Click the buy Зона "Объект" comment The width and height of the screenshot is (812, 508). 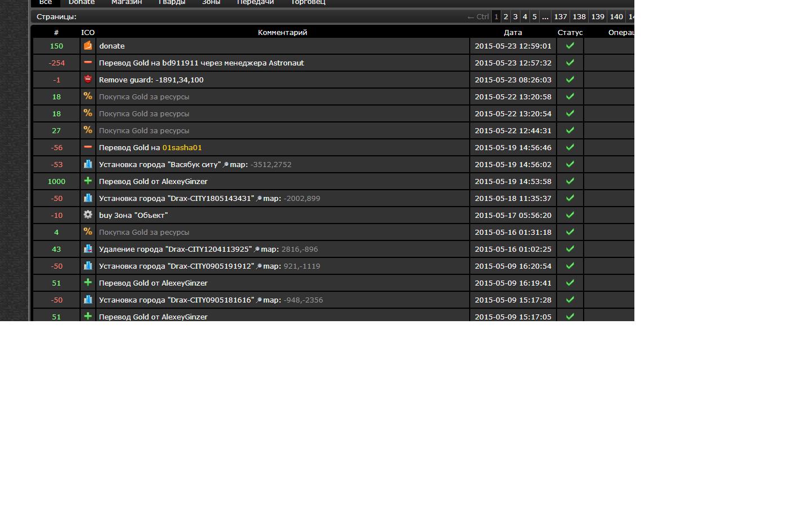[x=133, y=215]
